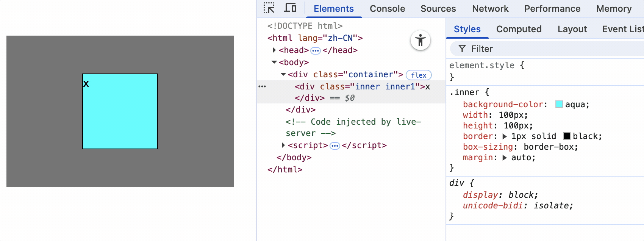Open the black border color swatch
Screen dimensions: 644x241
pyautogui.click(x=567, y=136)
